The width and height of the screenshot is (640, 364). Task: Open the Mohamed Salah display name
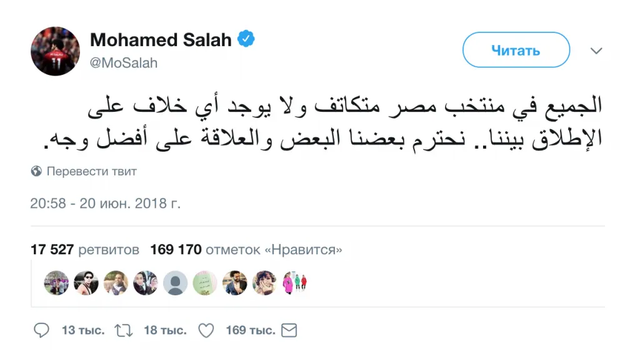pos(161,40)
